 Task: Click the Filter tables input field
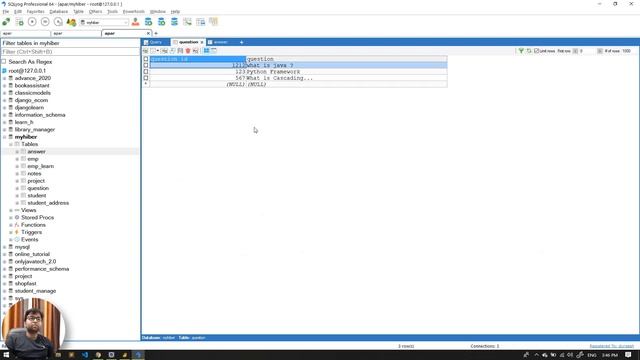pos(70,52)
